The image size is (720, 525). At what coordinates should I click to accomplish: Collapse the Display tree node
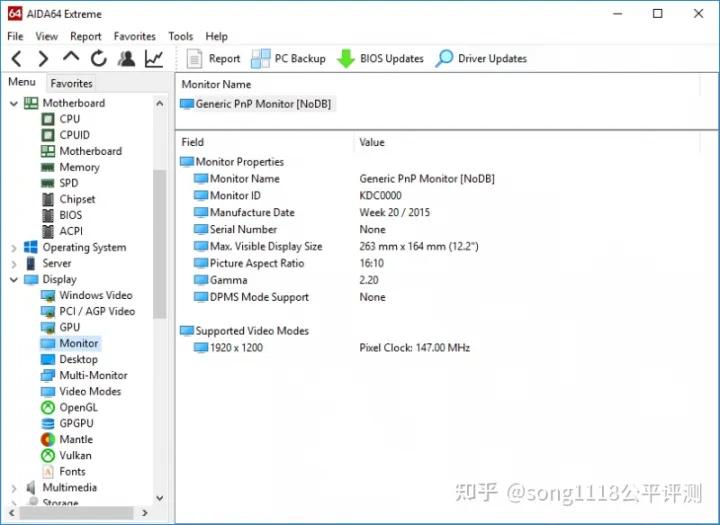(13, 279)
